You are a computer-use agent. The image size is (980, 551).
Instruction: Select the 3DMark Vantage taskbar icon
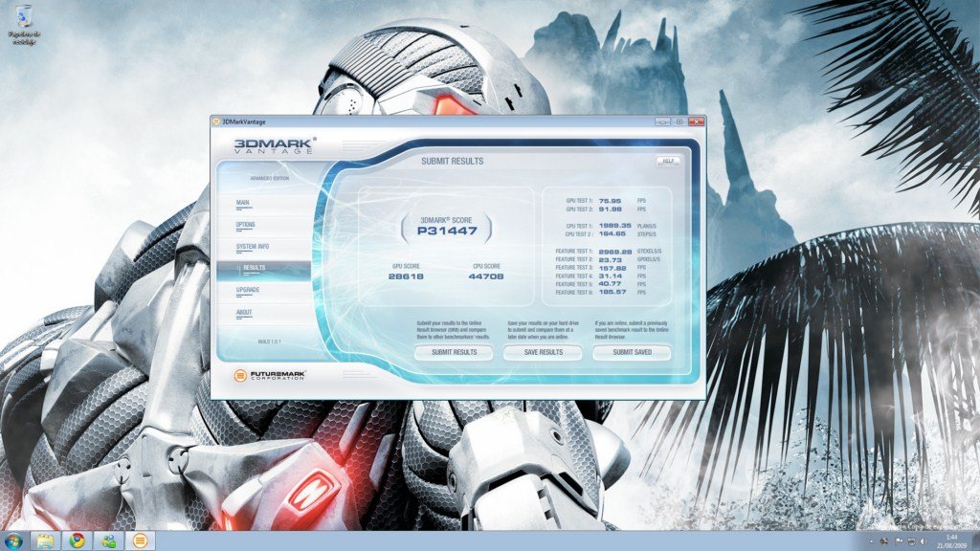coord(140,540)
